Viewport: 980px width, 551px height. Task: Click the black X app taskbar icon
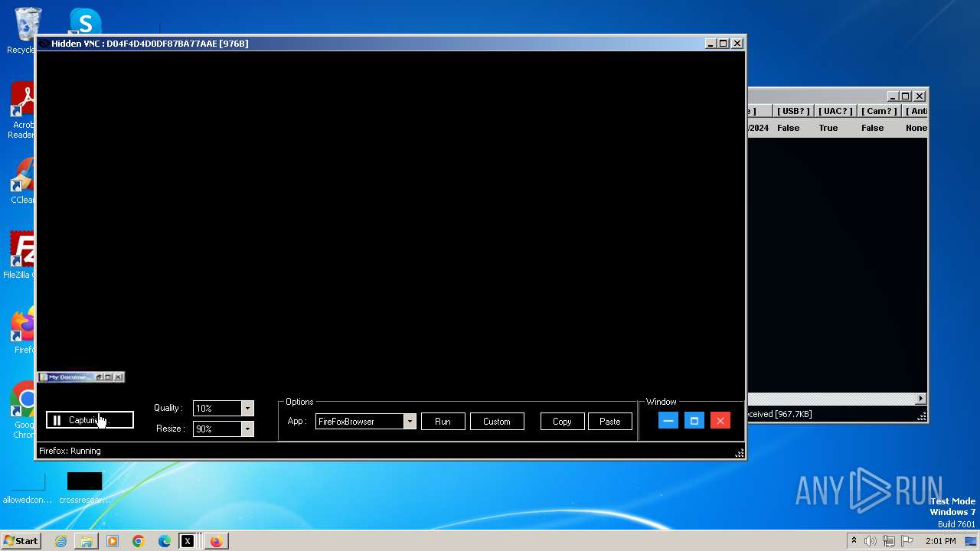pyautogui.click(x=188, y=541)
